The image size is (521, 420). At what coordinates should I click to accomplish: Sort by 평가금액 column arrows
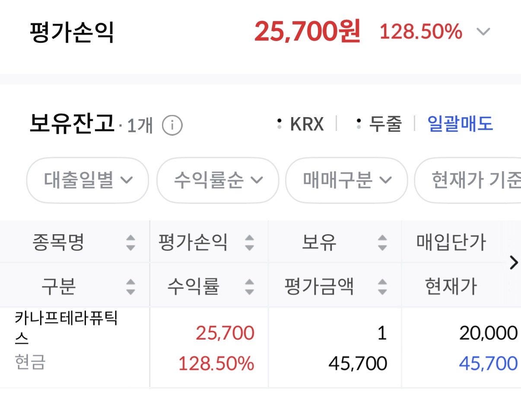tap(382, 286)
